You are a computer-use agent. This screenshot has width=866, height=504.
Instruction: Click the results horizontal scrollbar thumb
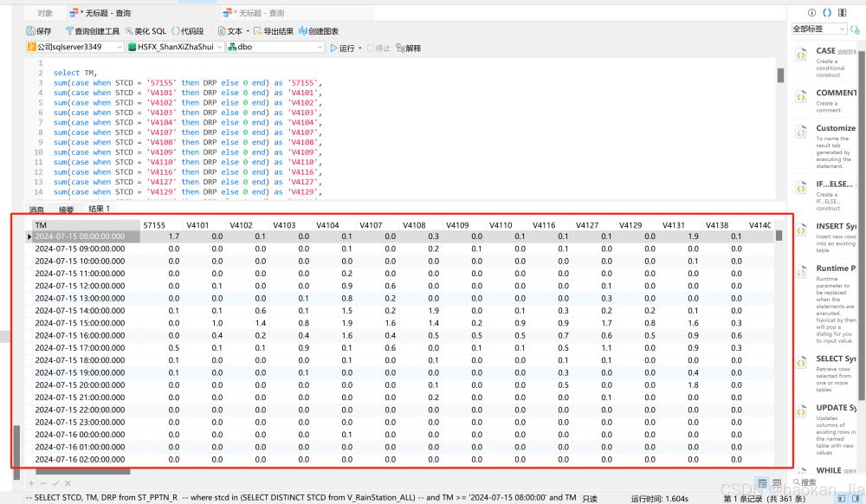click(83, 471)
